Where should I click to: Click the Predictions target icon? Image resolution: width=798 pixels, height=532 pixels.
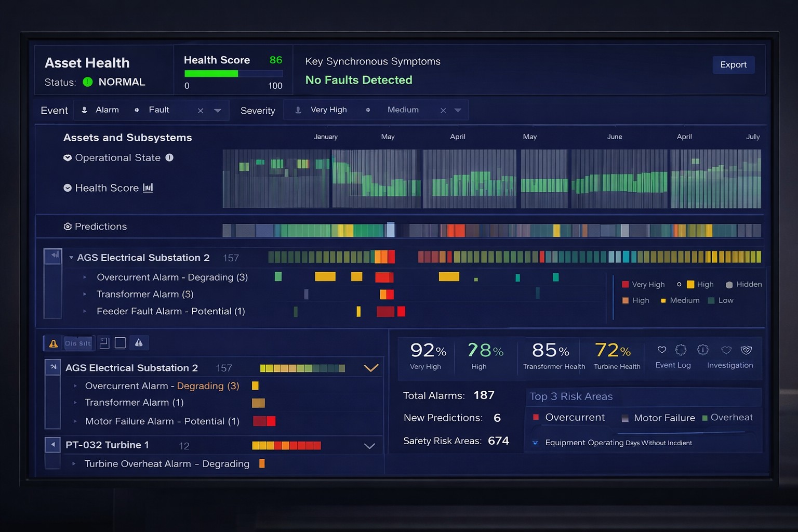coord(68,227)
